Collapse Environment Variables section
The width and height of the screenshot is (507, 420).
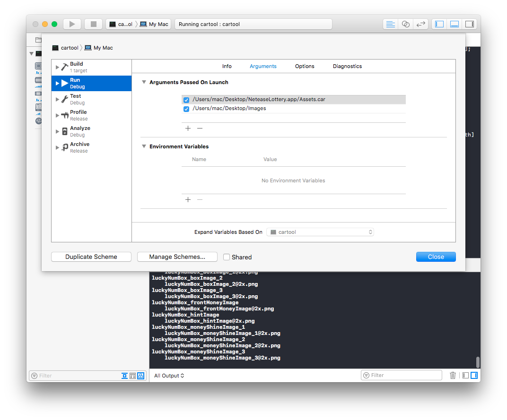click(144, 146)
